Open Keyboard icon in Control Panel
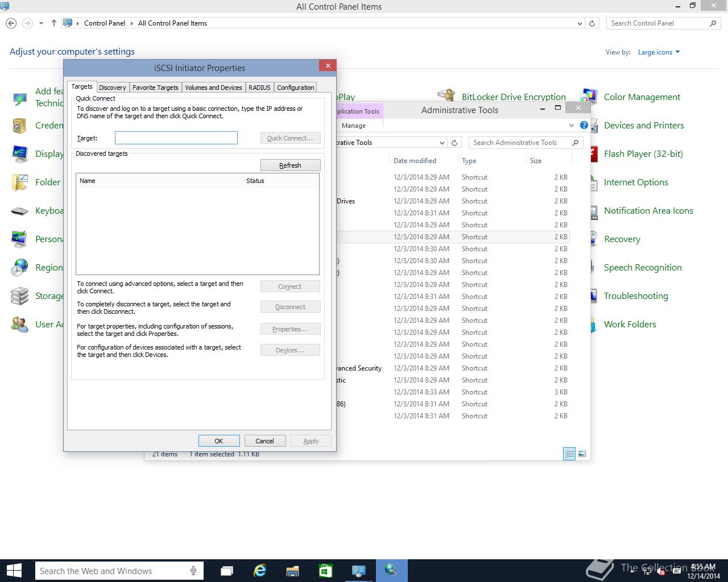The width and height of the screenshot is (728, 582). 19,211
